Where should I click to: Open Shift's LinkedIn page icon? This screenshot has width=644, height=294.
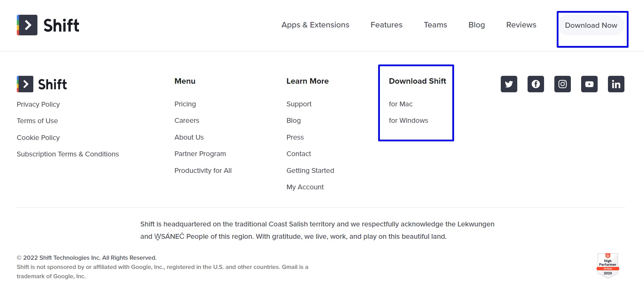pyautogui.click(x=616, y=84)
